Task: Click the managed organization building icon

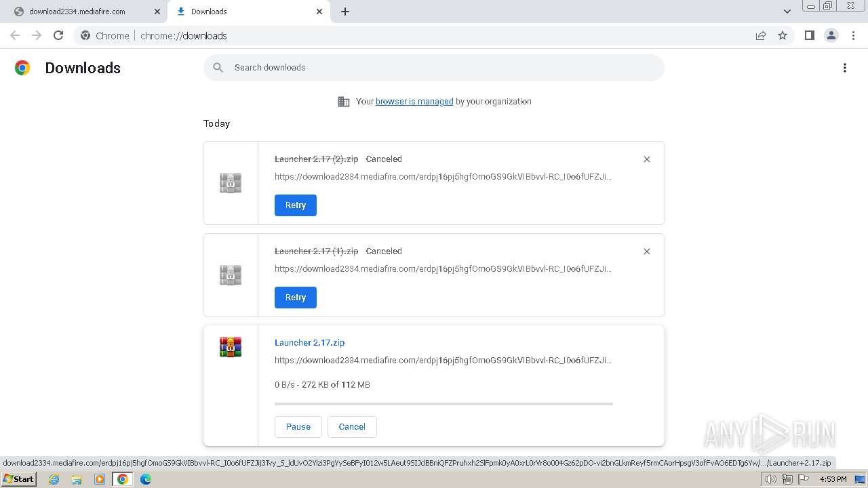Action: (344, 102)
